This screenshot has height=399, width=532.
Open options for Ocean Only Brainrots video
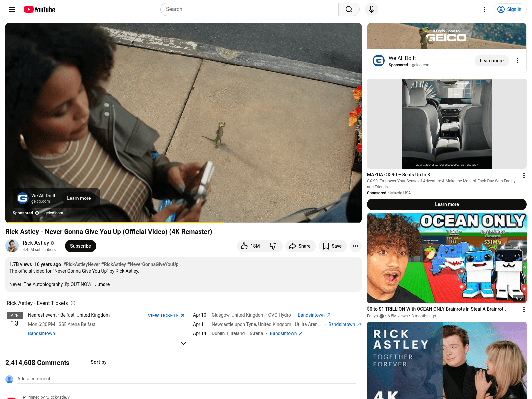(524, 310)
